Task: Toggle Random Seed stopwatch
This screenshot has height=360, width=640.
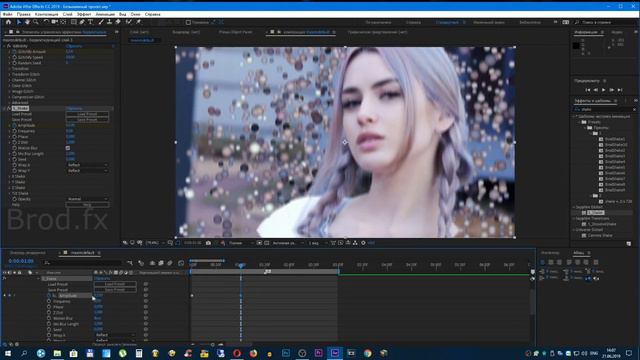Action: [x=14, y=63]
